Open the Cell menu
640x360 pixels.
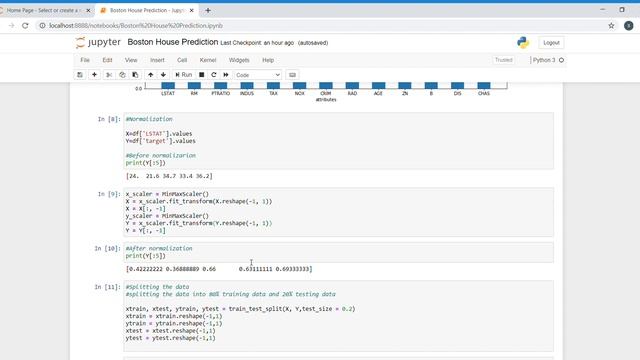[x=182, y=60]
